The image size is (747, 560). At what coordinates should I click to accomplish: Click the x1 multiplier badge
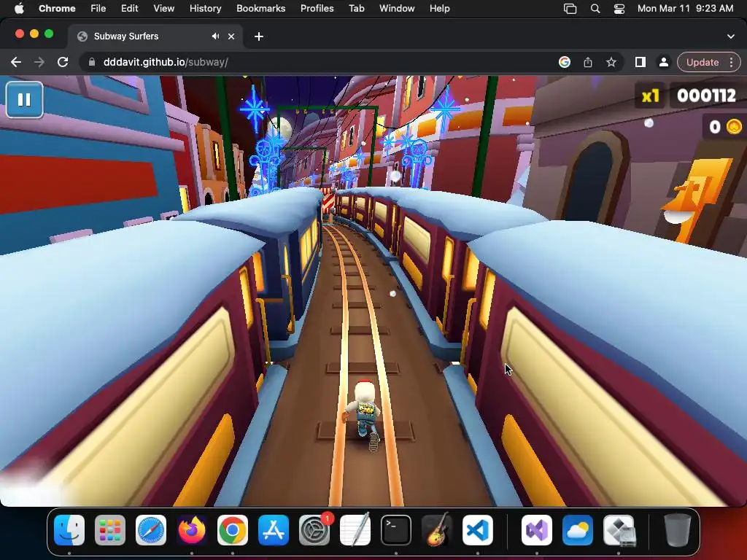click(650, 96)
